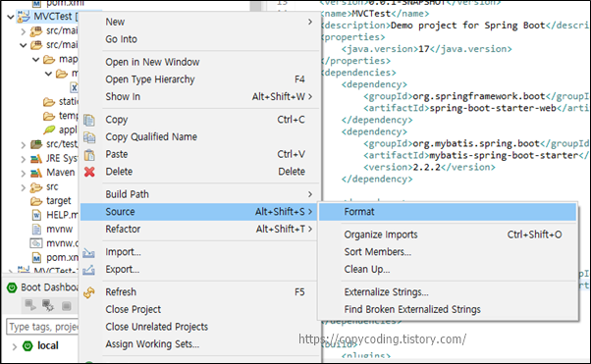Click the Boot Dashboard view icon
Screen dimensions: 591x364
click(x=12, y=287)
